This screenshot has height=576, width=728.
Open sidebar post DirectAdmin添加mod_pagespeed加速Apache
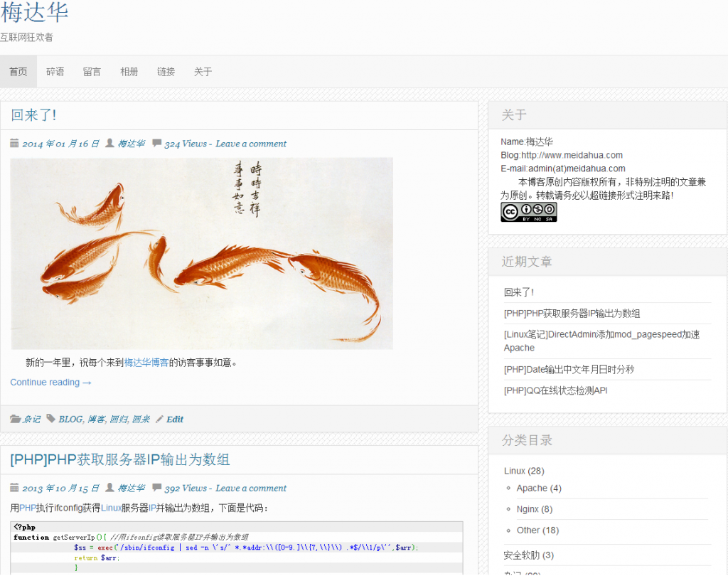pos(601,341)
